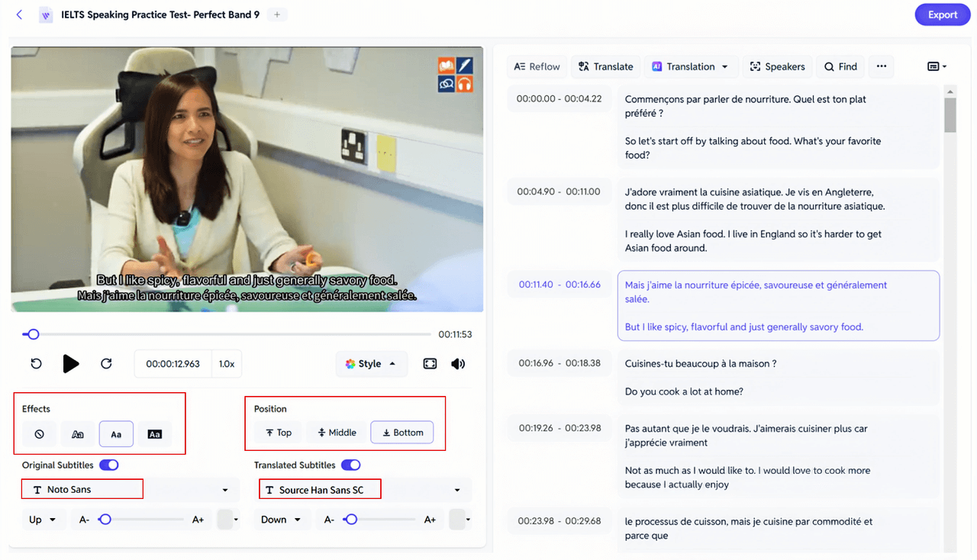Open Speakers panel
The height and width of the screenshot is (560, 977).
click(x=777, y=66)
